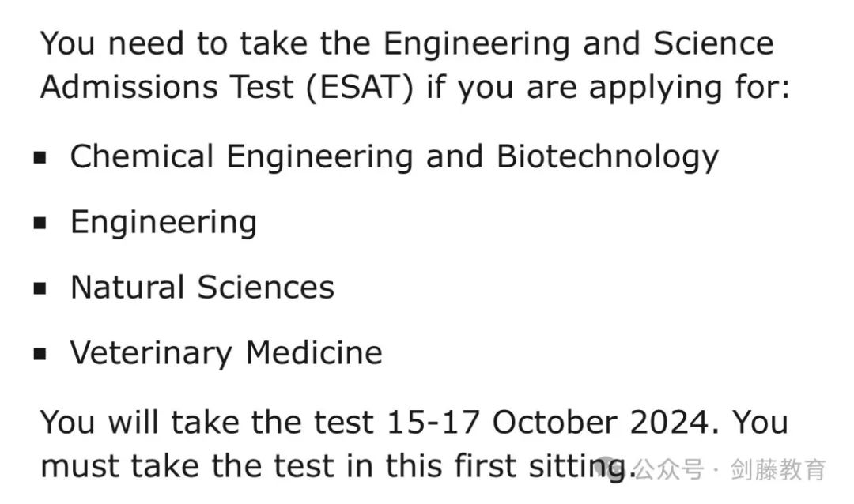Click the bullet marker next to Natural Sciences

tap(40, 288)
